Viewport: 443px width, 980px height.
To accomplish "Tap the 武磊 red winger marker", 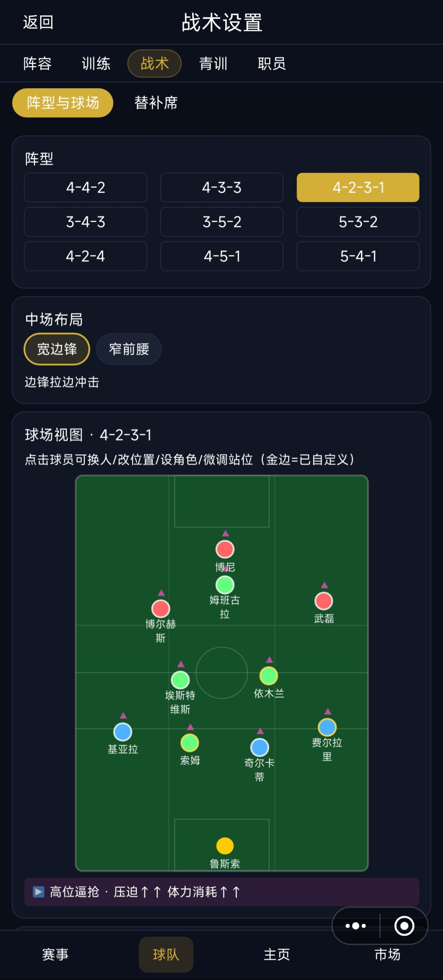I will click(324, 601).
